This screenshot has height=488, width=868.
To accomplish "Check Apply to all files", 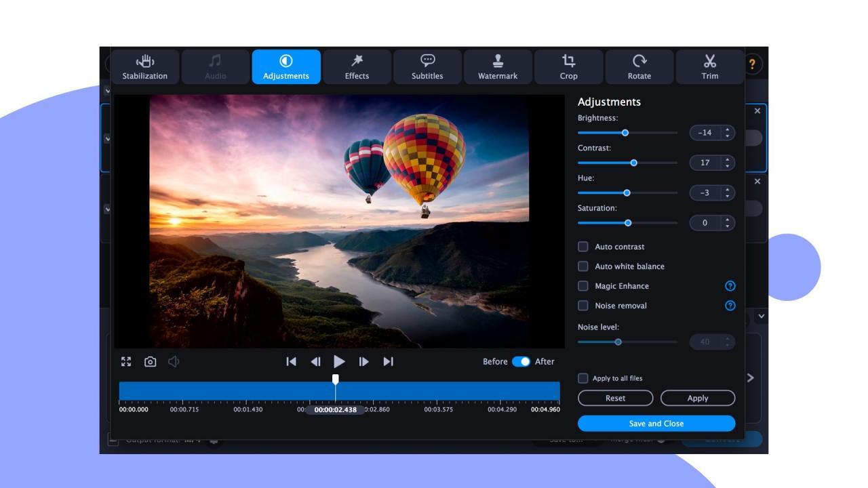I will tap(583, 378).
